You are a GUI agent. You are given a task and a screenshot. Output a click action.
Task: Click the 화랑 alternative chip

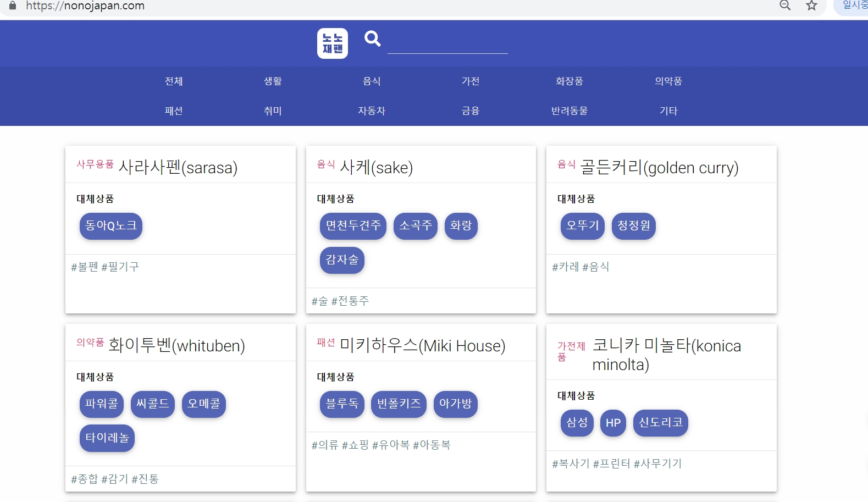pos(461,226)
